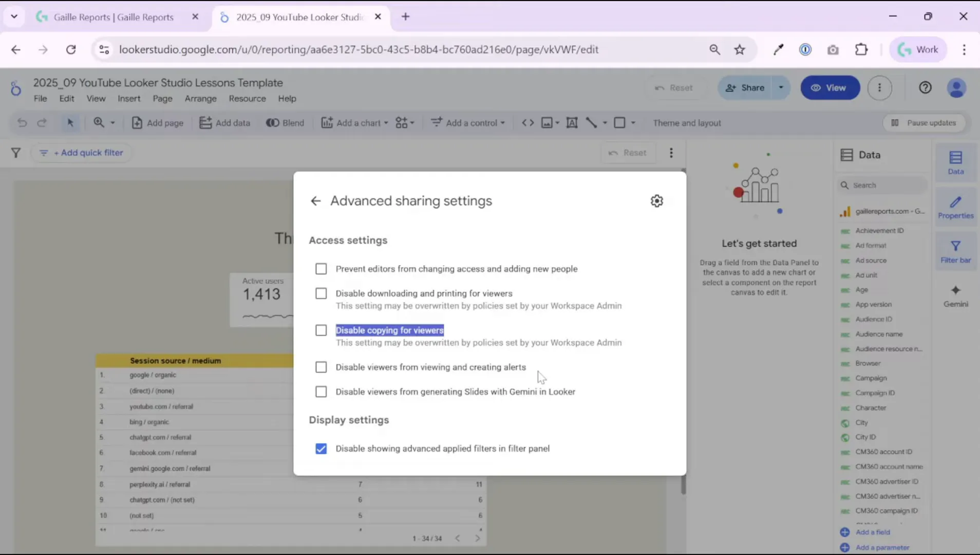Switch to the Gaille Reports browser tab
The width and height of the screenshot is (980, 555).
tap(113, 16)
